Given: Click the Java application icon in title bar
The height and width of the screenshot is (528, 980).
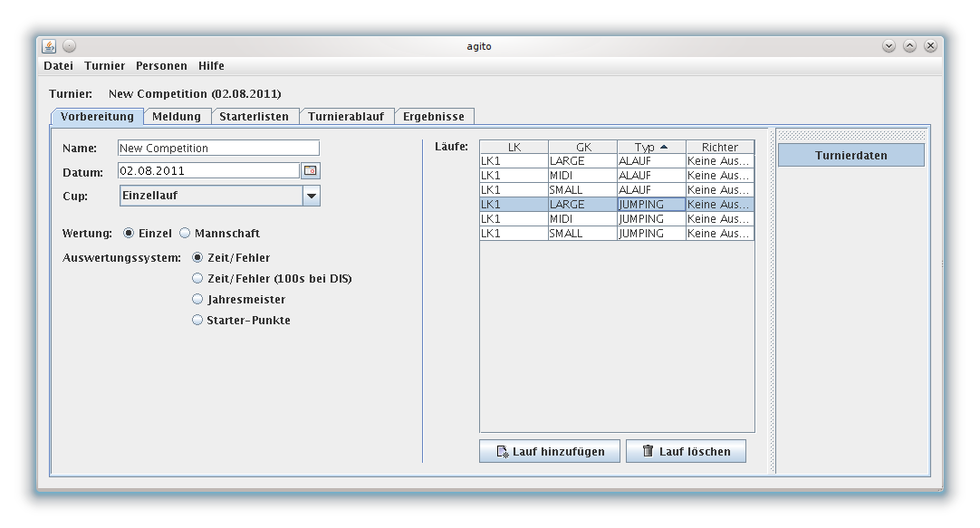Looking at the screenshot, I should coord(49,46).
